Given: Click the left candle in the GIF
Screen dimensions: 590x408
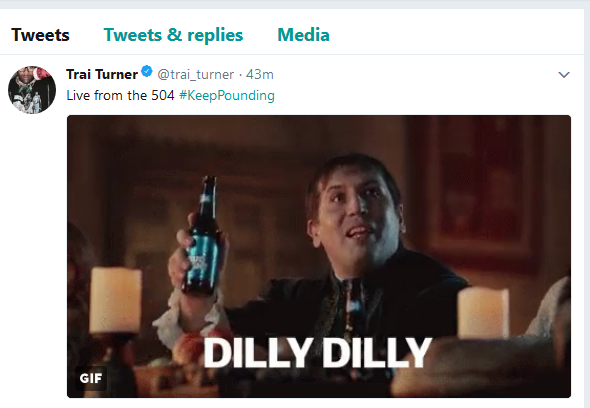Looking at the screenshot, I should [x=116, y=300].
